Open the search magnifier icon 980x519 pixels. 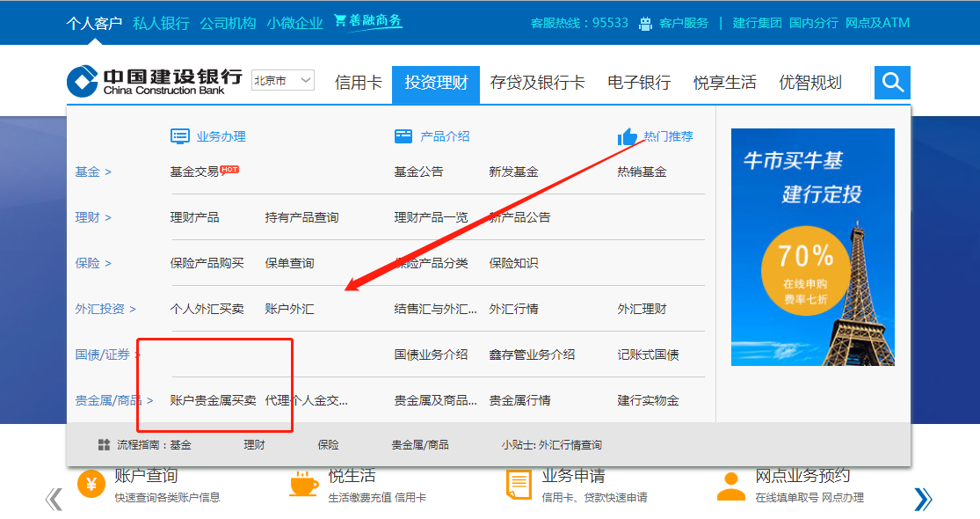892,82
